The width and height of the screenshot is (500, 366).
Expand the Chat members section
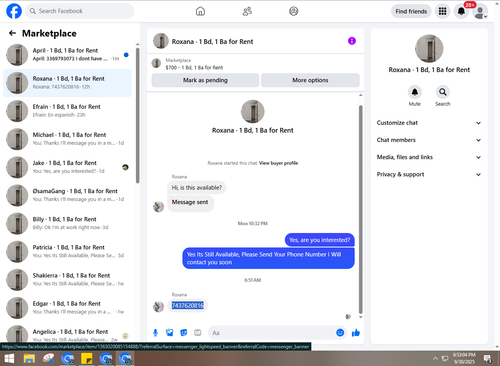pyautogui.click(x=429, y=140)
